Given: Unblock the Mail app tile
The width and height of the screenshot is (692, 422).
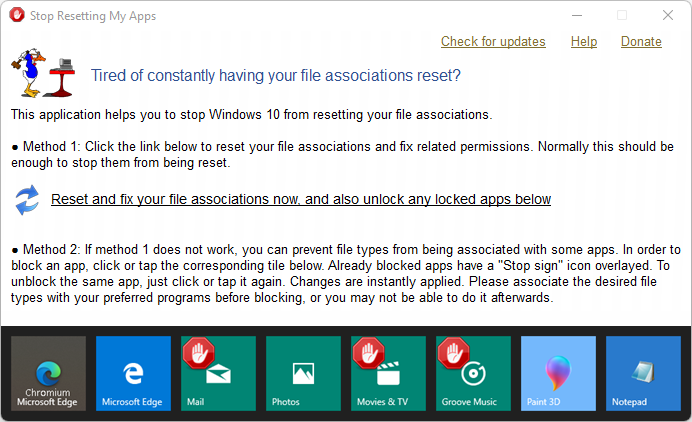Looking at the screenshot, I should 218,373.
